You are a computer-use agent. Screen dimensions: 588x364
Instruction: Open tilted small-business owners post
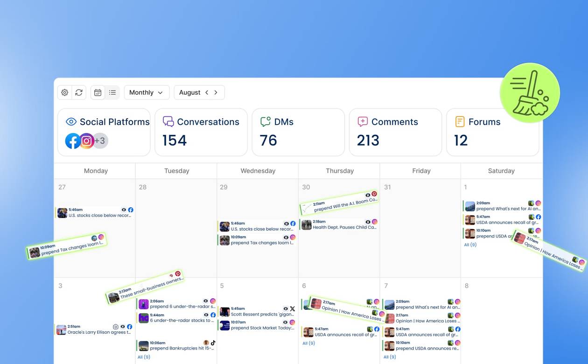click(145, 287)
